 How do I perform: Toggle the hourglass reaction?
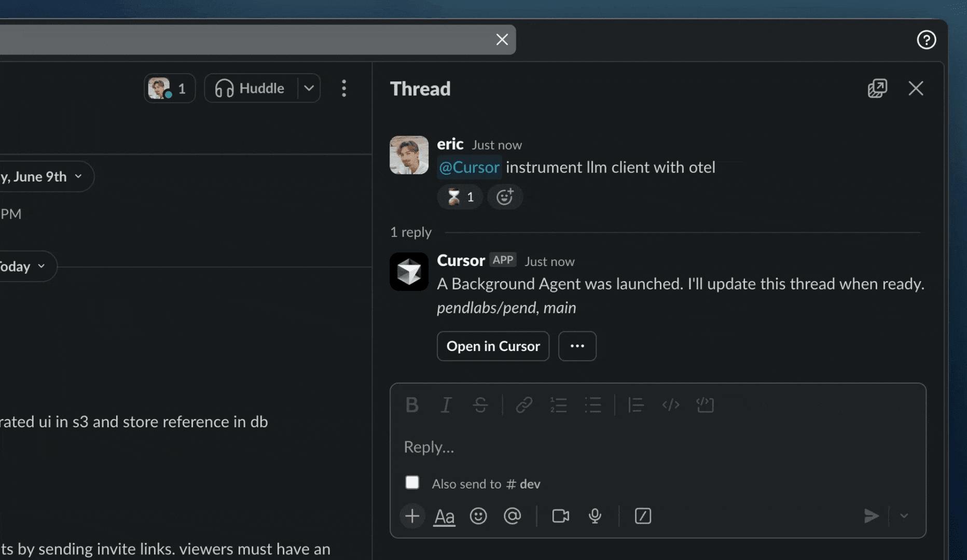(x=460, y=197)
